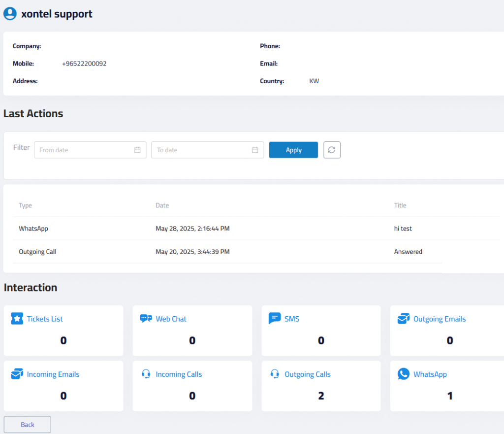This screenshot has height=434, width=504.
Task: Open the Outgoing Emails link
Action: click(x=440, y=319)
